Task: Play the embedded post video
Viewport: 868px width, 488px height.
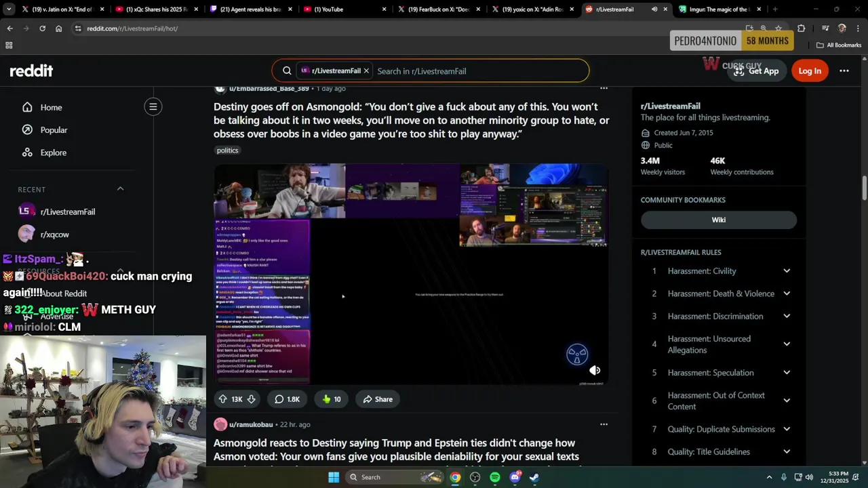Action: (411, 274)
